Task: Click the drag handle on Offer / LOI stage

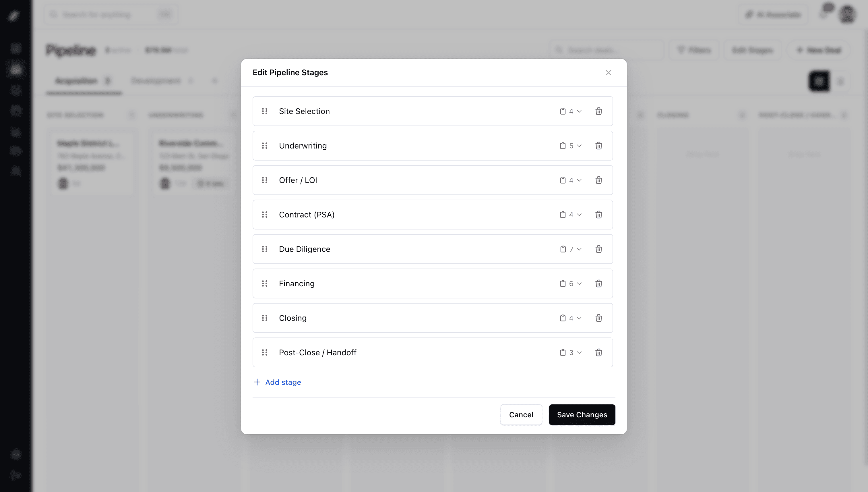Action: click(x=265, y=180)
